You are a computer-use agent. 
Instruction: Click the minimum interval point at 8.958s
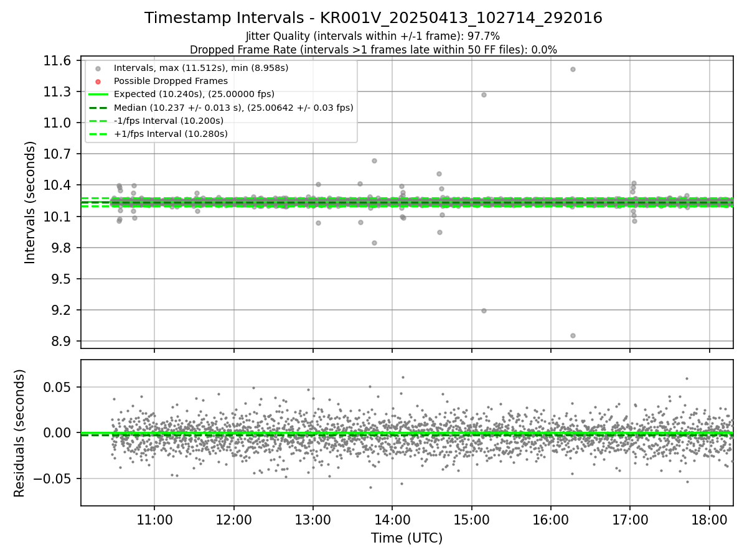pos(573,335)
